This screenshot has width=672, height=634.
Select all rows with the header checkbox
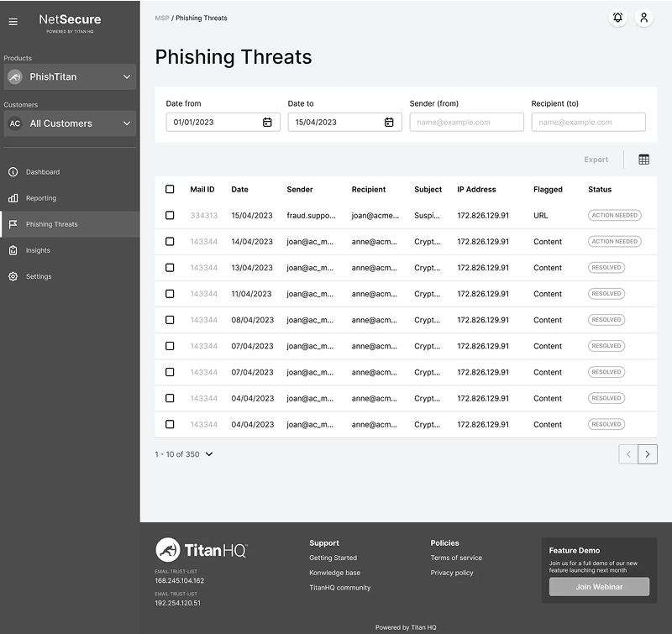pos(170,189)
